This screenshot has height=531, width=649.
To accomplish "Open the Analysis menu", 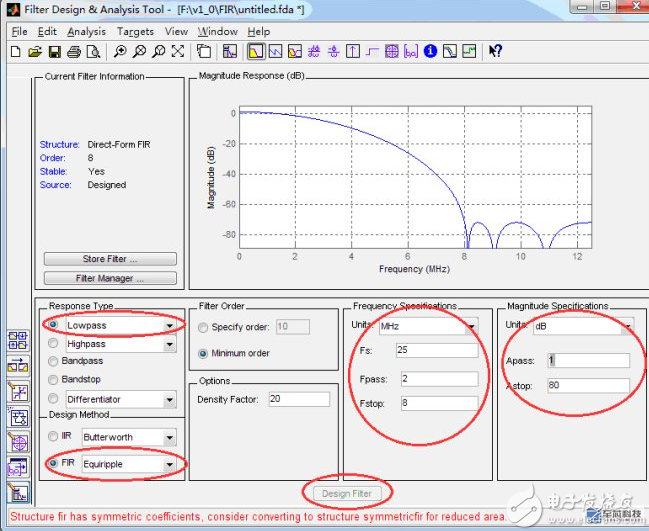I will click(x=87, y=31).
